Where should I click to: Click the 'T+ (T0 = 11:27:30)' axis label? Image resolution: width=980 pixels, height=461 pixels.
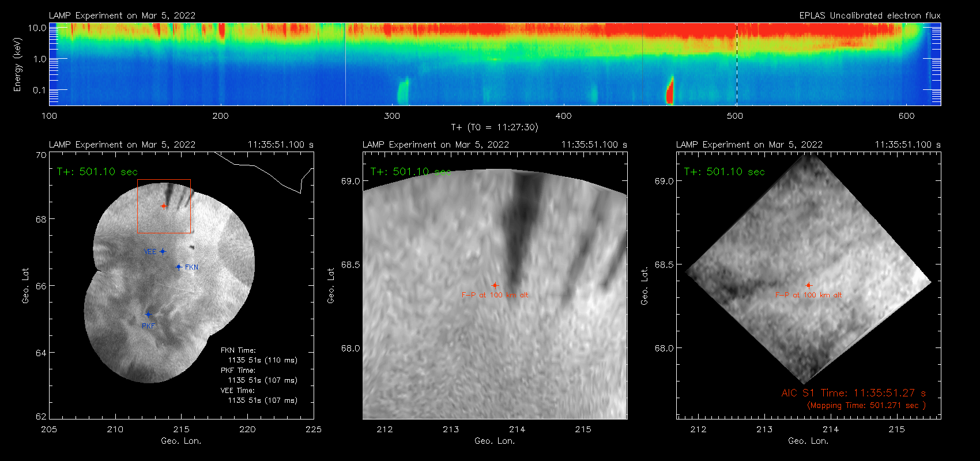[x=494, y=127]
